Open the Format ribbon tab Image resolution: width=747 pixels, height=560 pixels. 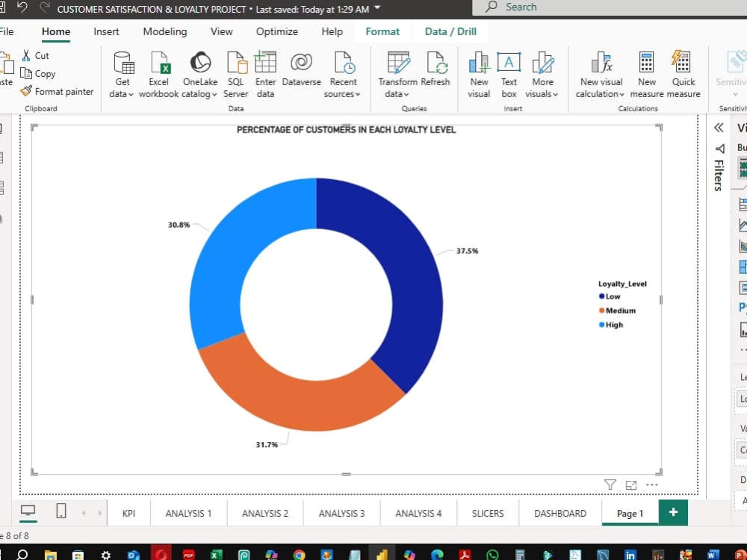point(382,31)
